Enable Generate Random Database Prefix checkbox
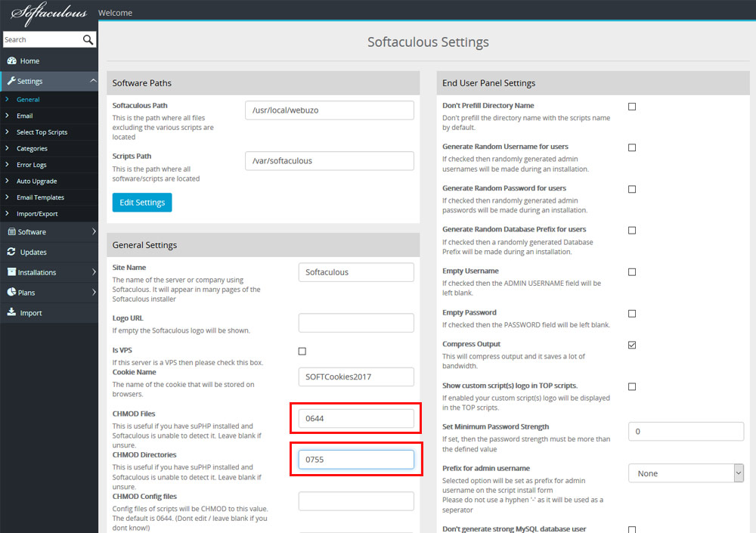 (x=632, y=231)
